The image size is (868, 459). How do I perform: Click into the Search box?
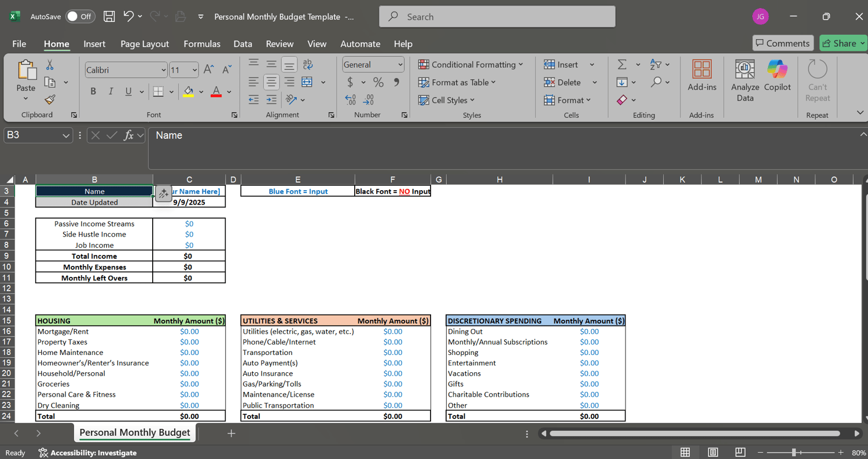(x=498, y=17)
